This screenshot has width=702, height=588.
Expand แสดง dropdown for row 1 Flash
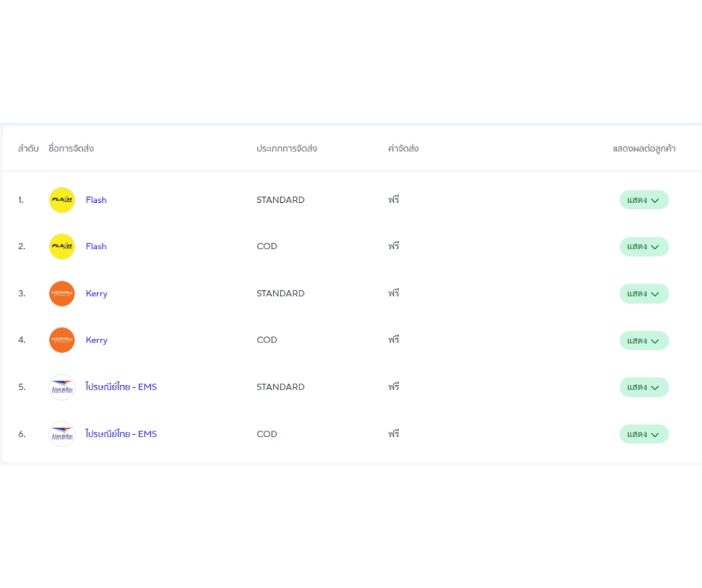click(x=644, y=200)
